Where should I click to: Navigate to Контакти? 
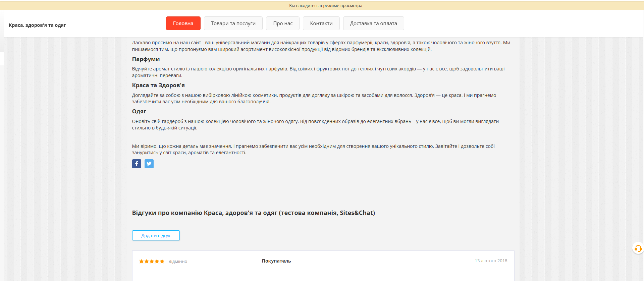point(321,23)
